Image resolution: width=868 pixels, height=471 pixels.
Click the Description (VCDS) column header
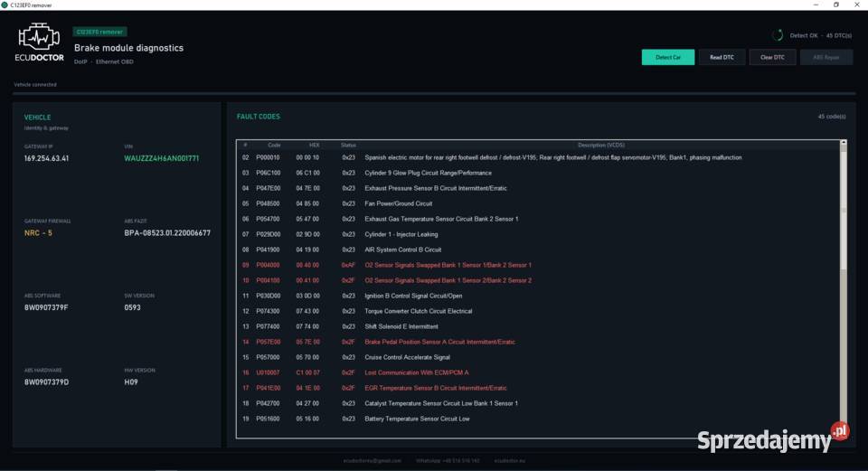point(601,145)
